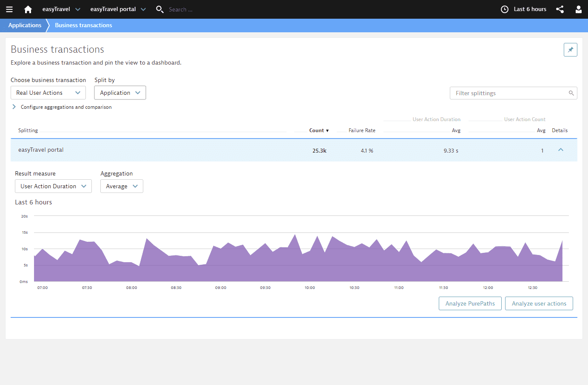Click the 4.1 % failure rate value
Viewport: 588px width, 385px height.
[x=367, y=151]
